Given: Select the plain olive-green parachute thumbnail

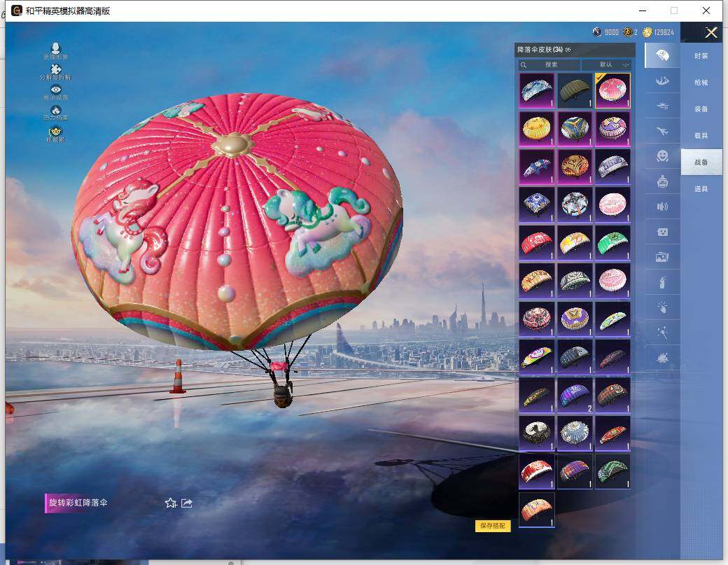Looking at the screenshot, I should coord(574,90).
